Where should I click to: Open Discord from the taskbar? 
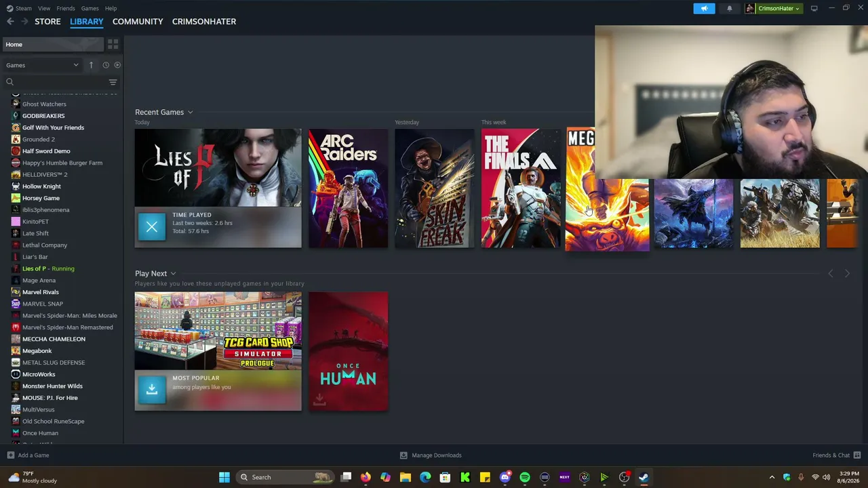click(505, 477)
